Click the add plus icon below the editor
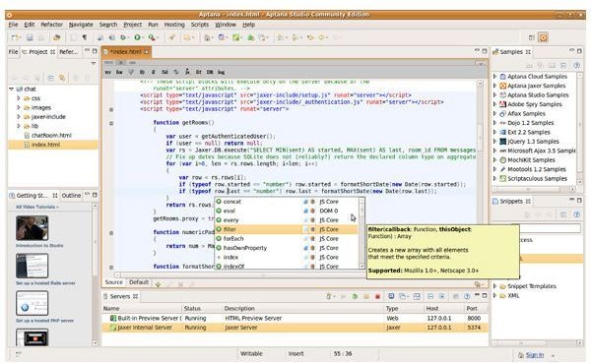Viewport: 591px width, 364px height. [158, 285]
